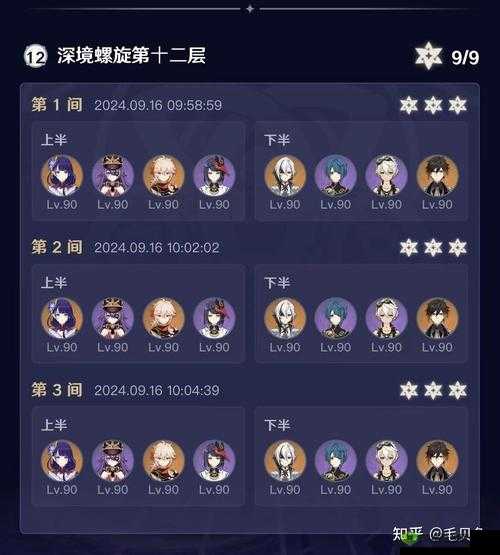Open the 深境螺旋第十二层 title
This screenshot has width=500, height=555.
(131, 56)
